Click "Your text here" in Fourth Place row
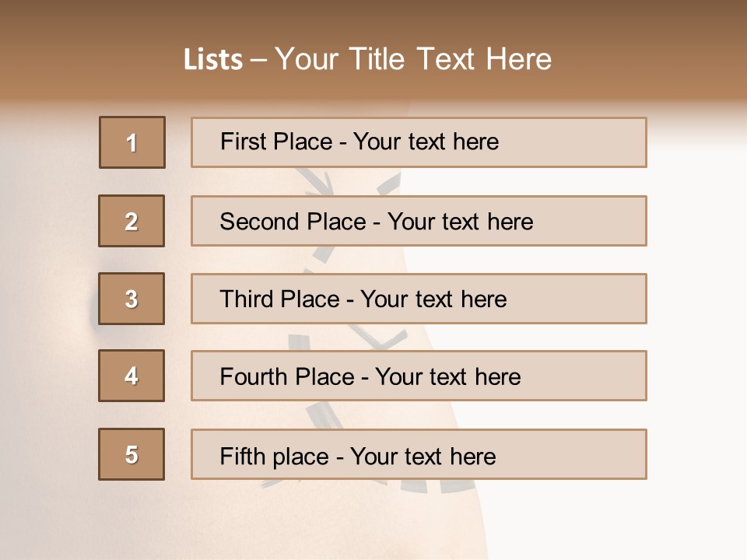 [x=447, y=377]
